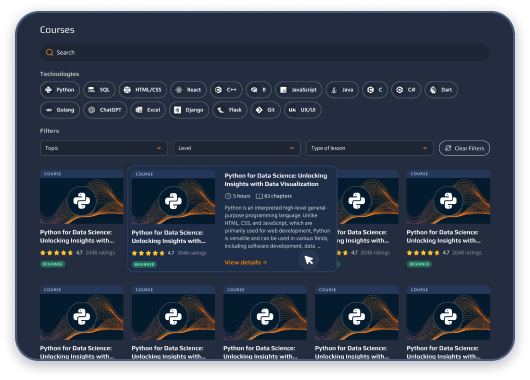Toggle the React technology chip
530x380 pixels.
(x=188, y=90)
